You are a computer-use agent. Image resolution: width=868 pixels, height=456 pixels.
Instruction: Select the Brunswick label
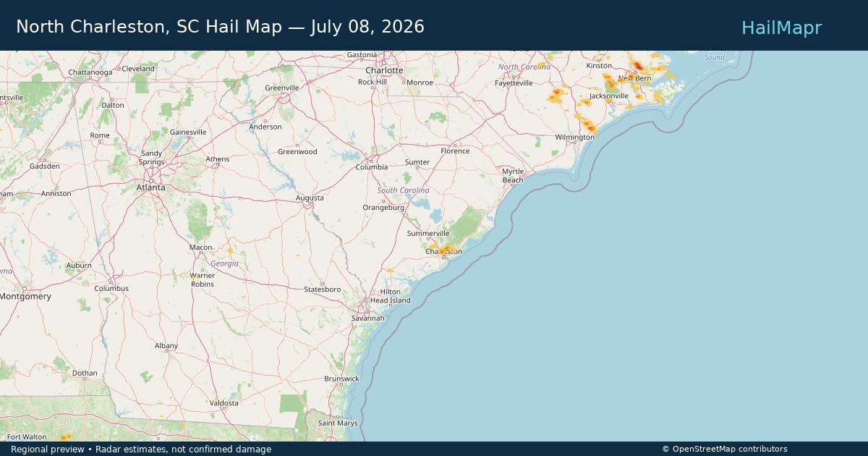point(341,379)
